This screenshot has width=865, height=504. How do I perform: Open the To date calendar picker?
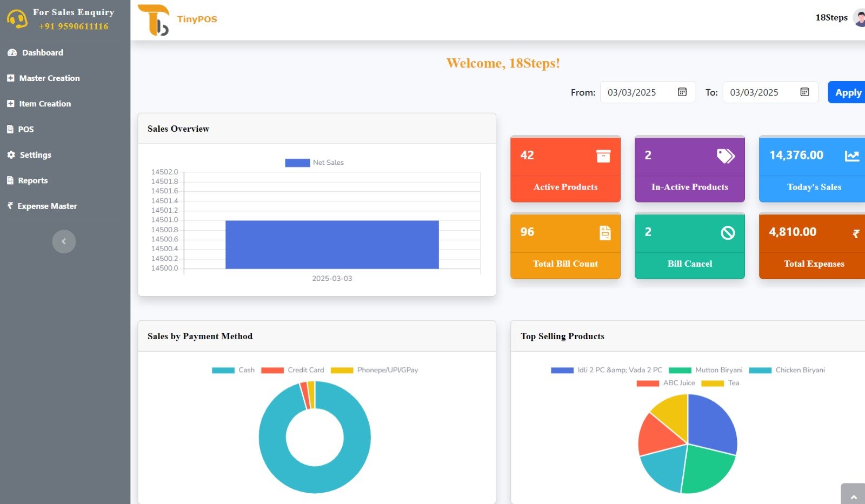click(804, 92)
